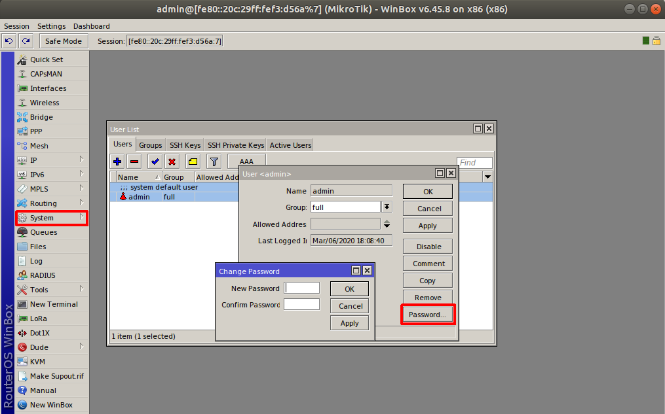Image resolution: width=665 pixels, height=414 pixels.
Task: Click the blue plus add user icon
Action: pyautogui.click(x=117, y=162)
